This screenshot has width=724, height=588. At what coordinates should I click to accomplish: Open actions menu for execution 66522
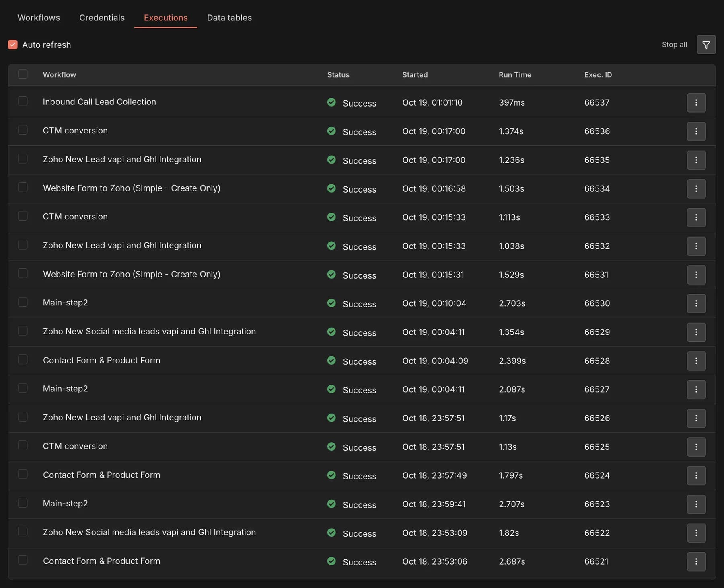696,533
